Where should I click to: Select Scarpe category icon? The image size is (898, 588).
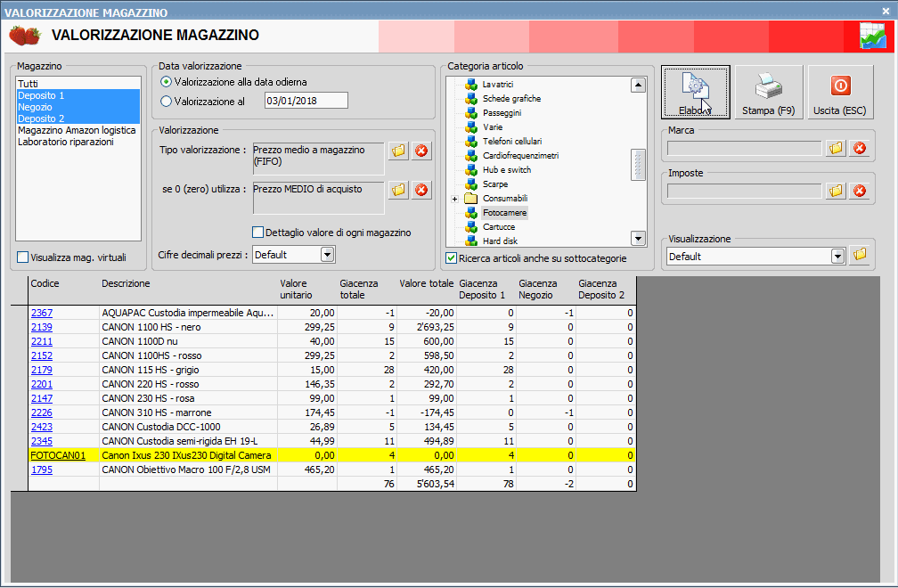click(470, 184)
